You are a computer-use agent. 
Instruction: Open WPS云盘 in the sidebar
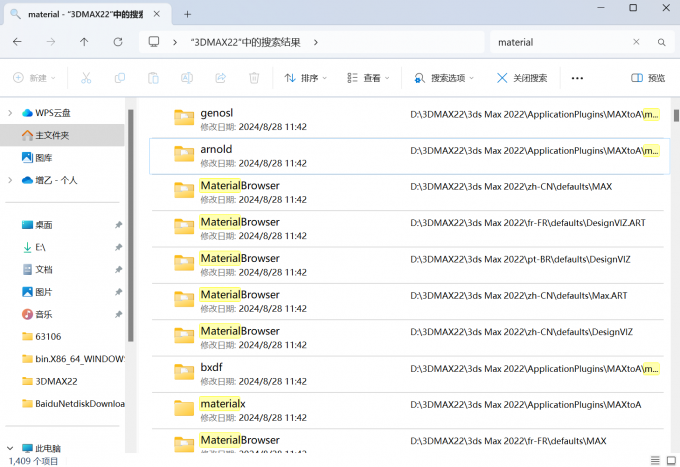(x=52, y=113)
